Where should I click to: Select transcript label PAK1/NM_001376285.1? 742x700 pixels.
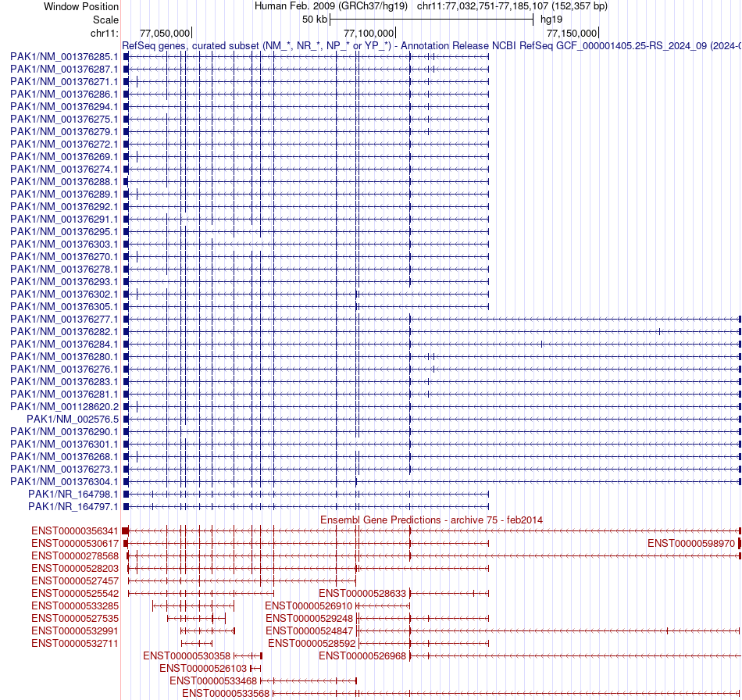(64, 57)
